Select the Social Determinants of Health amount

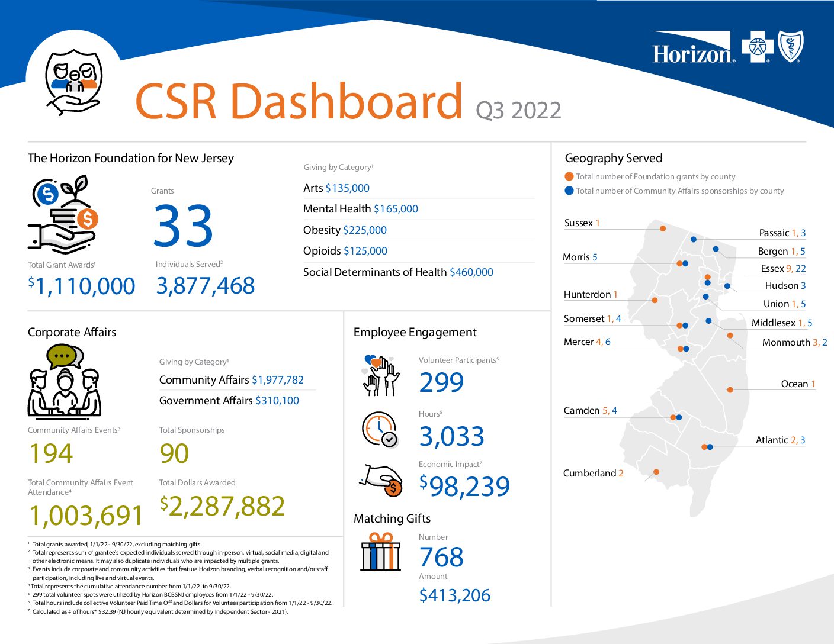click(x=471, y=272)
